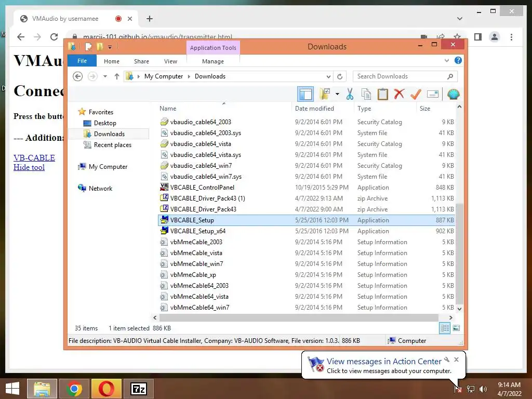Sort by the Type column header
Screen dimensions: 532x399
point(385,109)
